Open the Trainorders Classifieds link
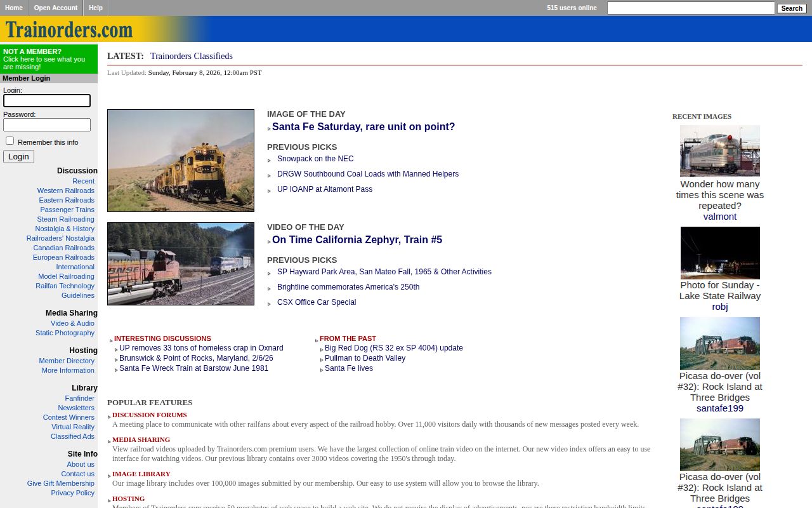 click(x=191, y=56)
